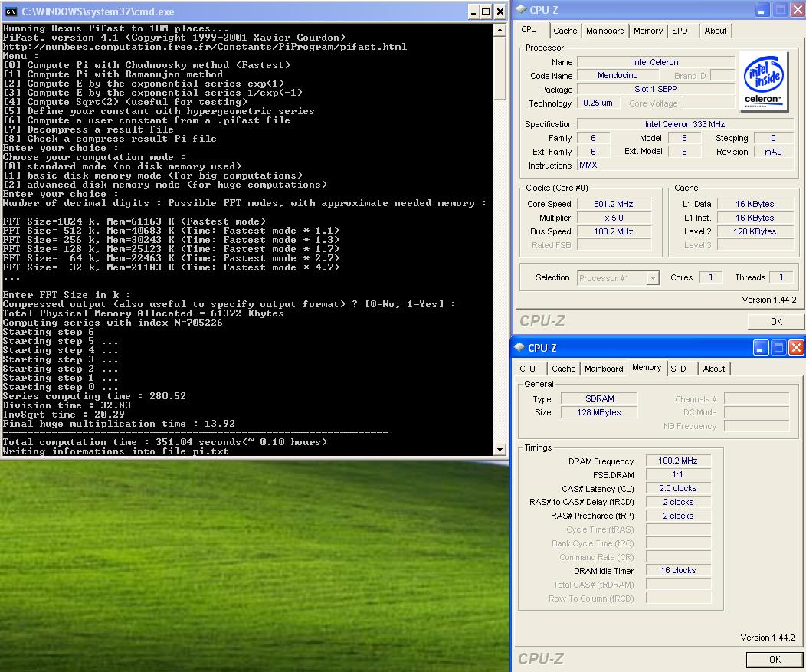Close the lower CPU-Z Memory window
Viewport: 806px width, 672px height.
[x=796, y=348]
